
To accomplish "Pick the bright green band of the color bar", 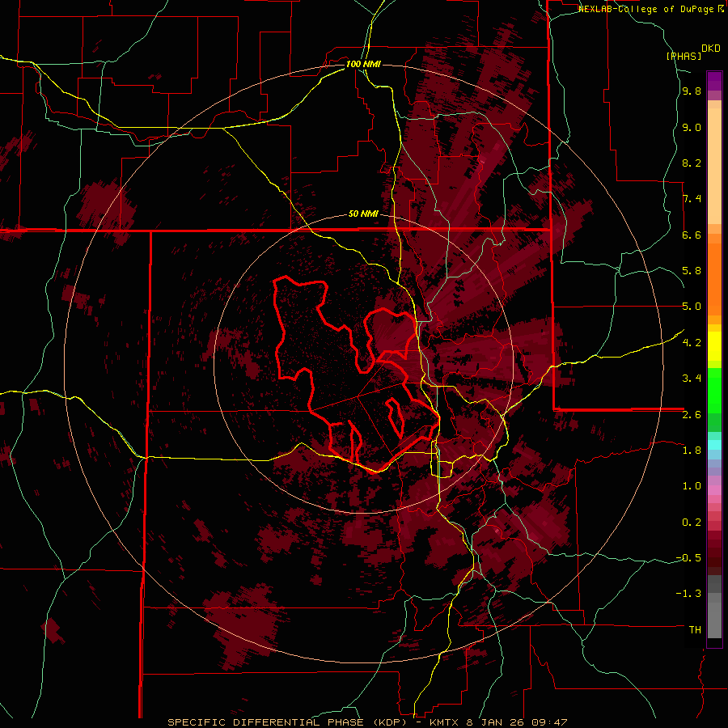I will coord(714,390).
